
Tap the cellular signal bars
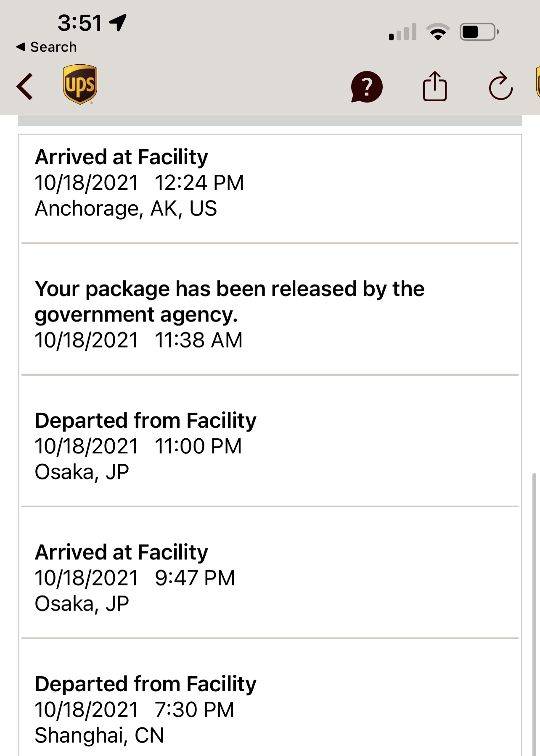(402, 32)
